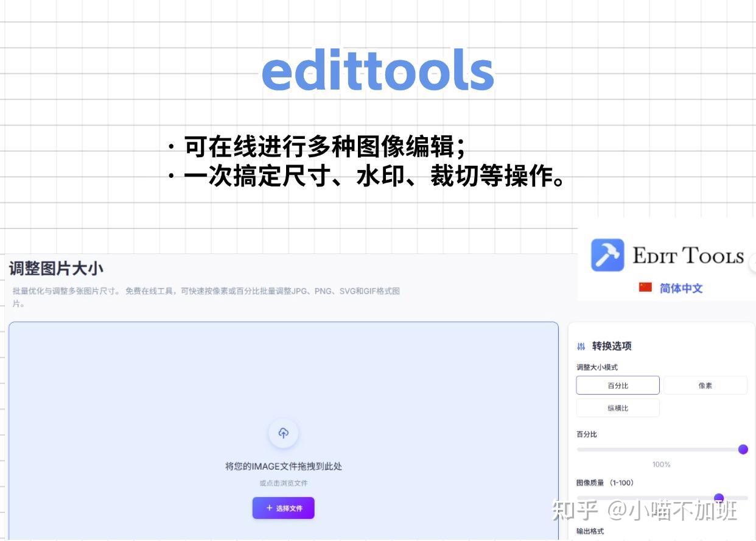Enable the 纵横比 resize mode
The image size is (756, 541).
617,408
